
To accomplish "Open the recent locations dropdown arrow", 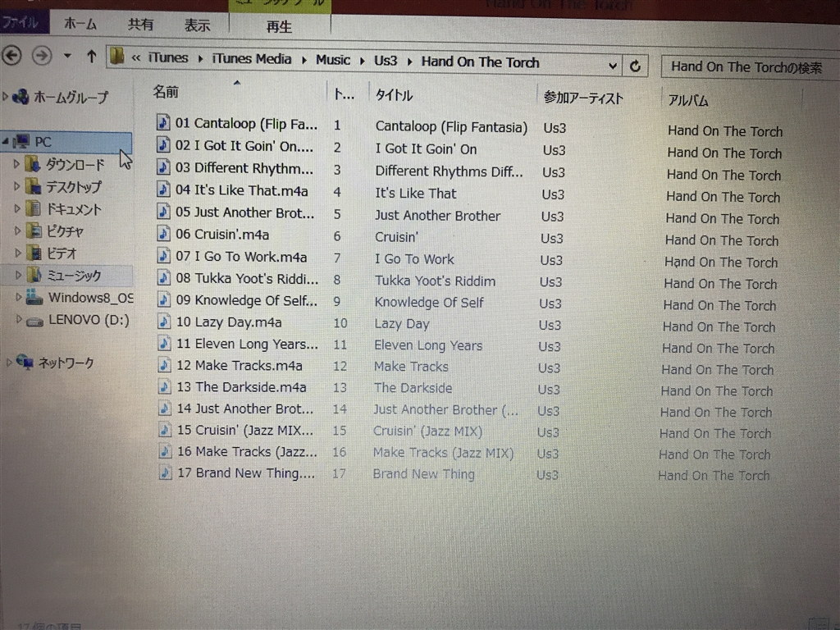I will tap(67, 56).
